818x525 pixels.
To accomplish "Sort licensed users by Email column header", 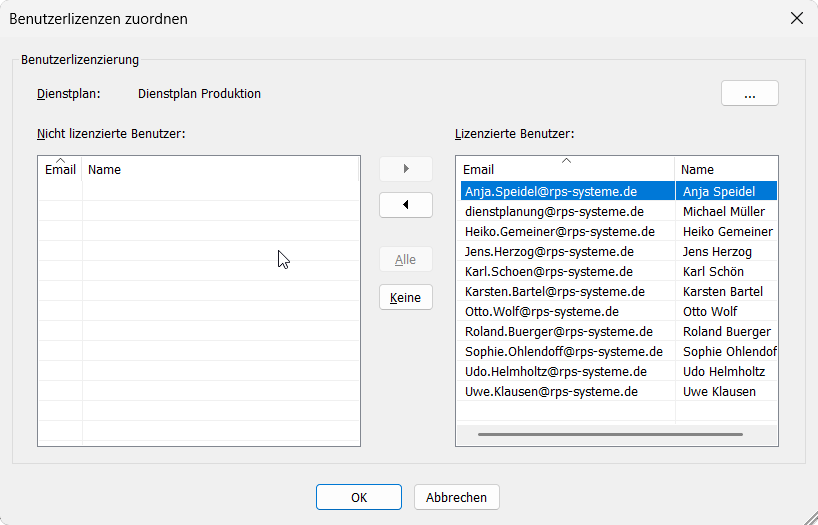I will [566, 169].
